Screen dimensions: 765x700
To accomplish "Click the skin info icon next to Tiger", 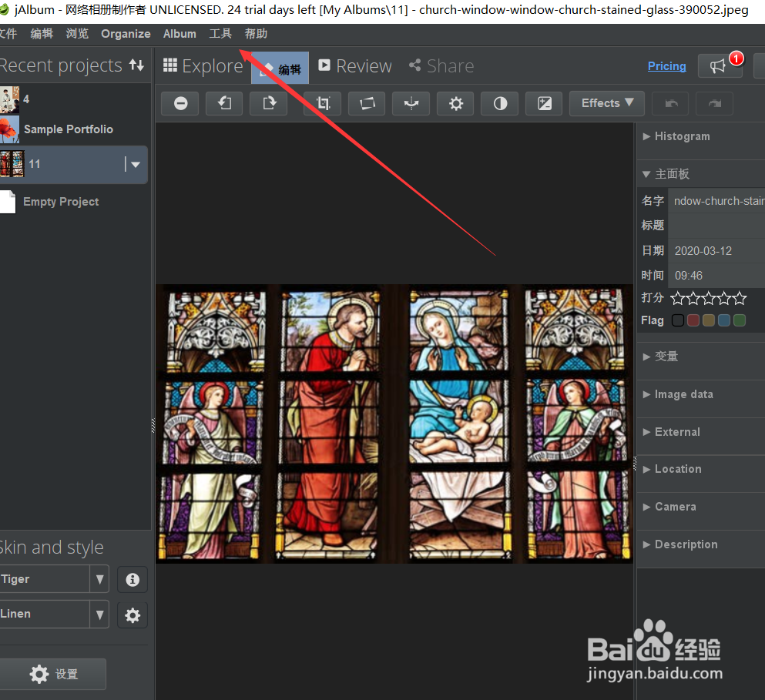I will click(133, 580).
